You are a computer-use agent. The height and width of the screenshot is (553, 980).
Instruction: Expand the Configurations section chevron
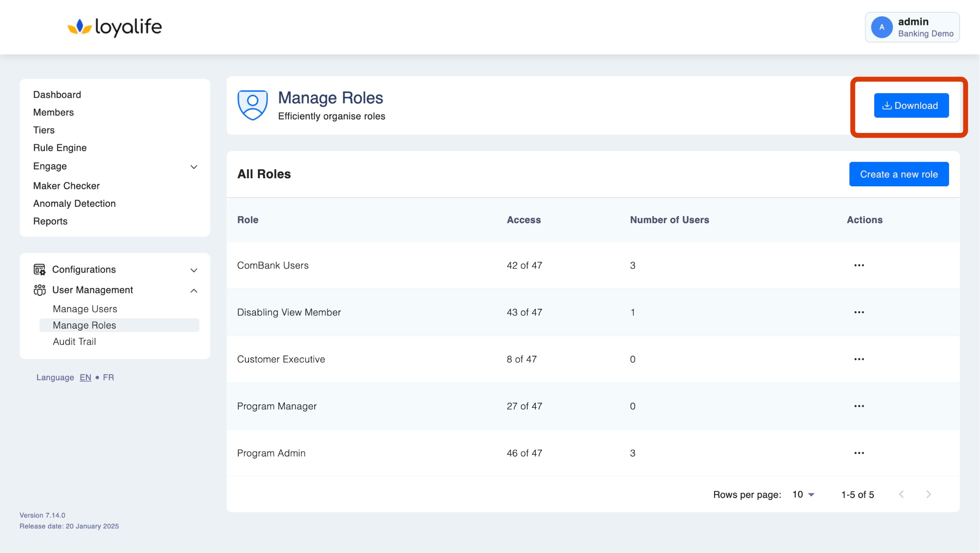194,270
